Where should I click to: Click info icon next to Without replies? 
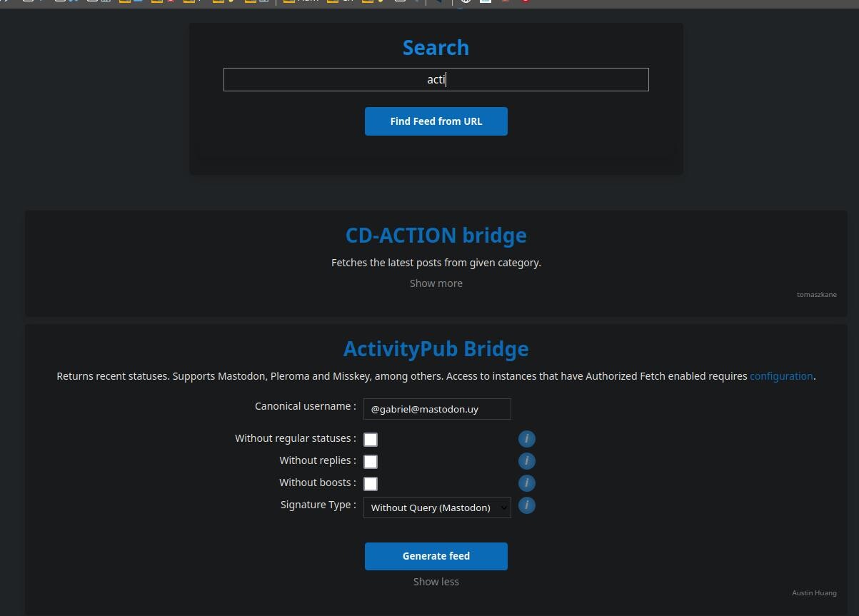click(526, 461)
